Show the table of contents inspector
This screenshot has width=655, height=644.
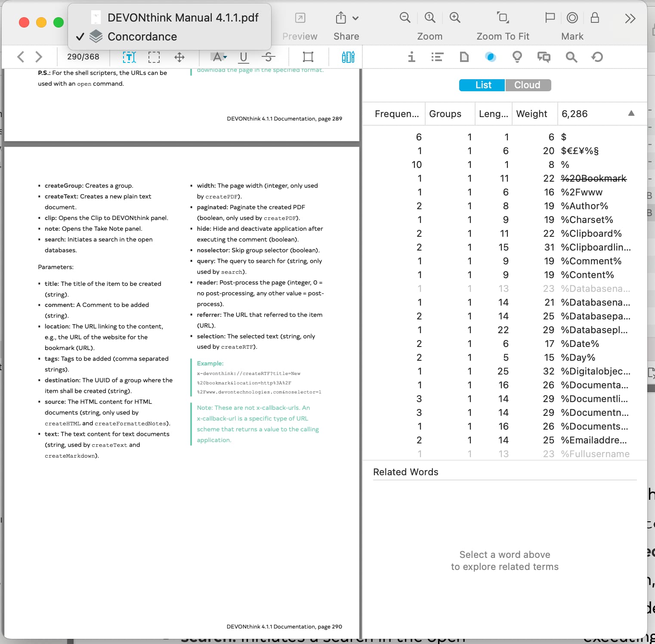[437, 57]
